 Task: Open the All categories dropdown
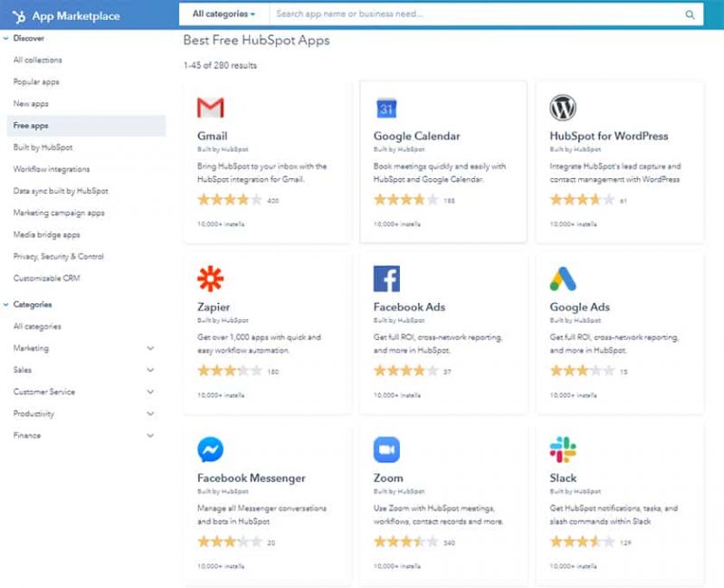224,14
